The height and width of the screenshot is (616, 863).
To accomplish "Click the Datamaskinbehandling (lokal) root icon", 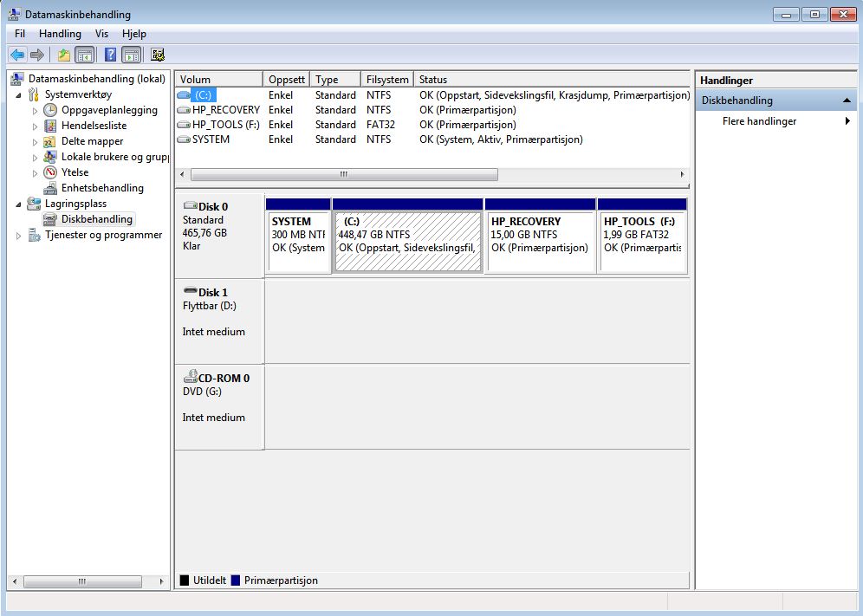I will 17,79.
